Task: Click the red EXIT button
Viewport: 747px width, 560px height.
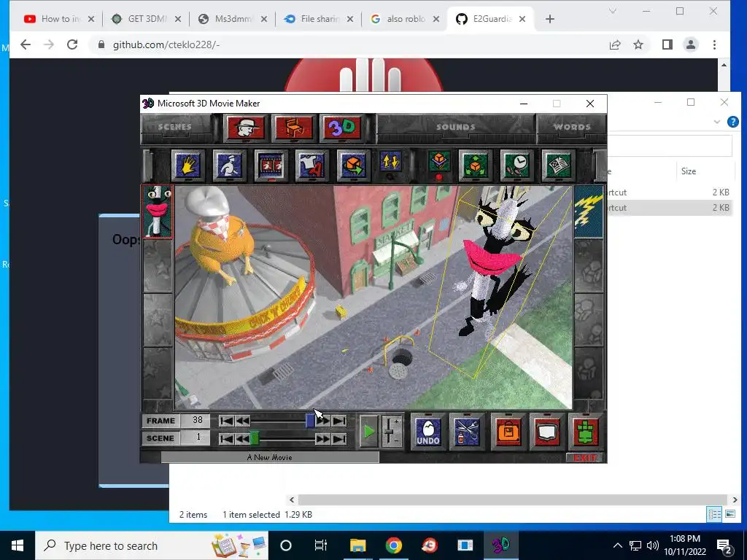Action: pos(584,458)
